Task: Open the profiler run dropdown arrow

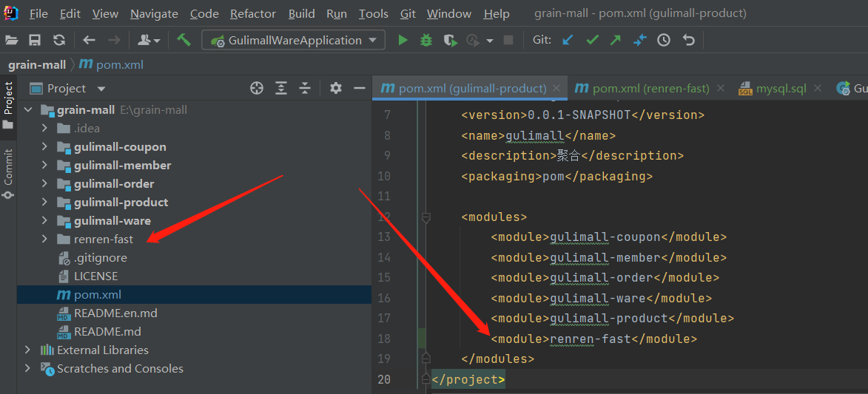Action: tap(490, 41)
